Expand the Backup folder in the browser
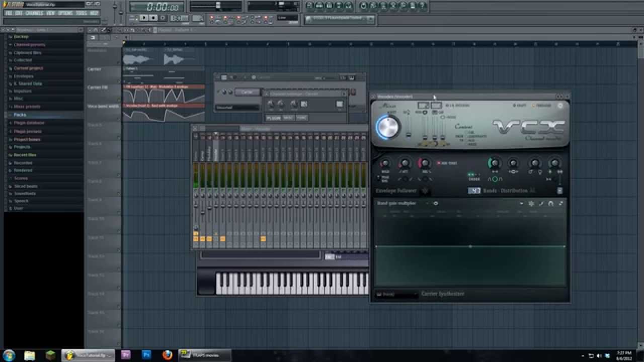 pos(21,37)
